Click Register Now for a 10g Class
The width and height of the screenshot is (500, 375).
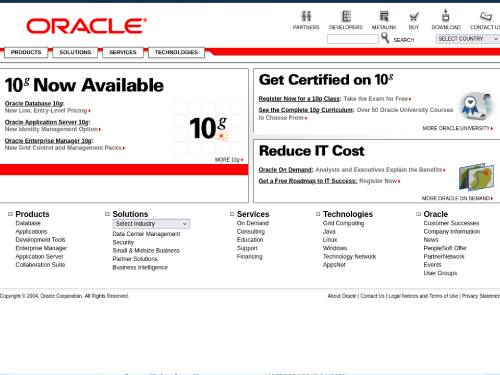click(x=299, y=99)
